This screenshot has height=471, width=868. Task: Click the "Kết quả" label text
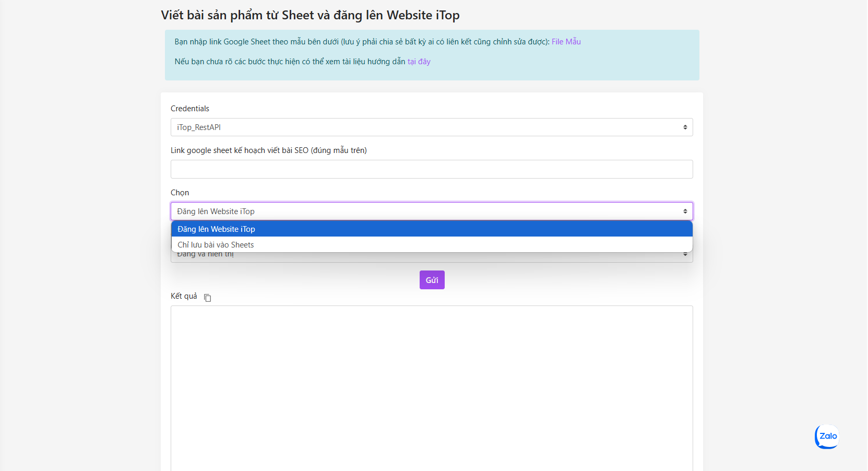(x=184, y=296)
